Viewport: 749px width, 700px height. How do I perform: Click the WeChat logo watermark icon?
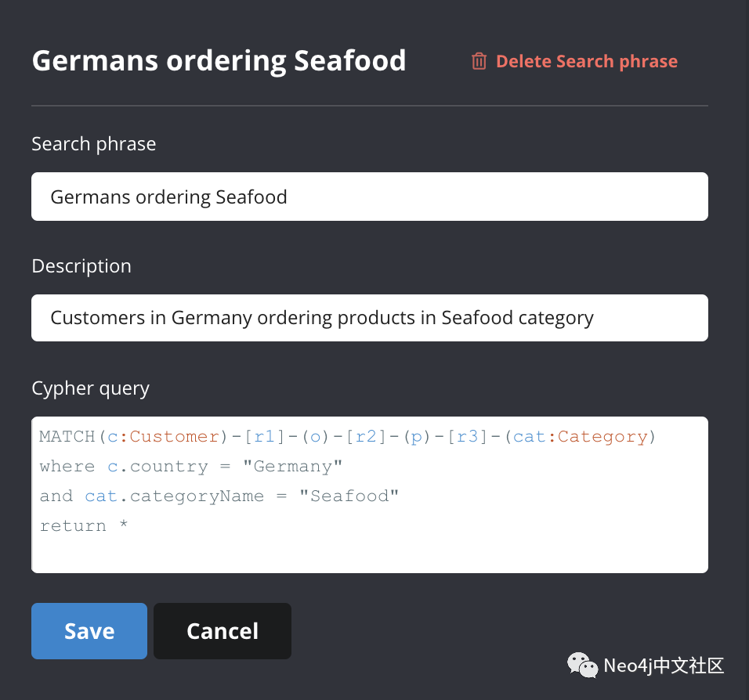tap(582, 665)
